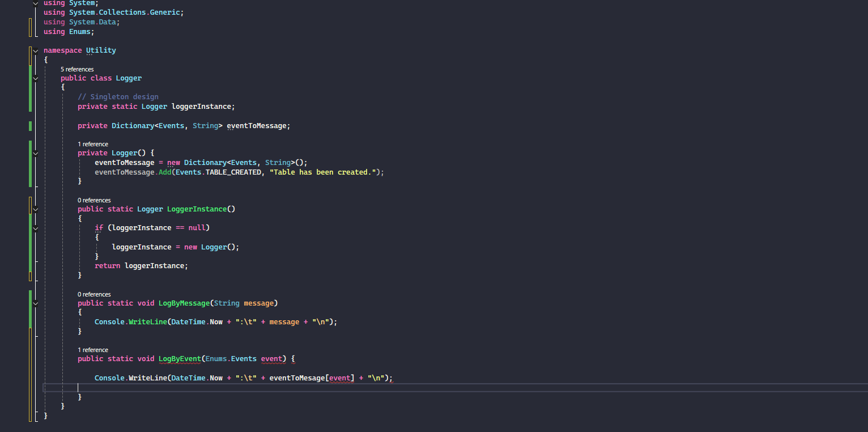Place cursor on the Utility namespace name
Image resolution: width=868 pixels, height=432 pixels.
(x=100, y=50)
